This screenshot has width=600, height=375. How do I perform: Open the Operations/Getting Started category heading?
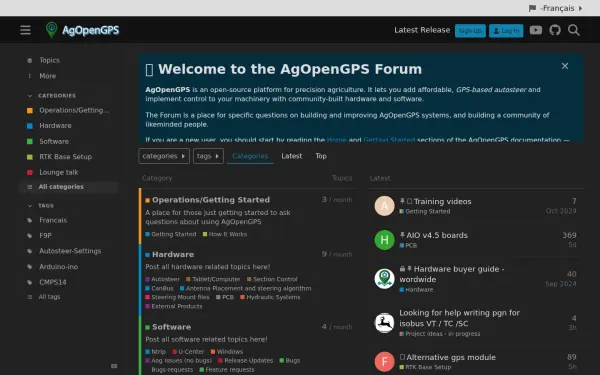tap(211, 200)
